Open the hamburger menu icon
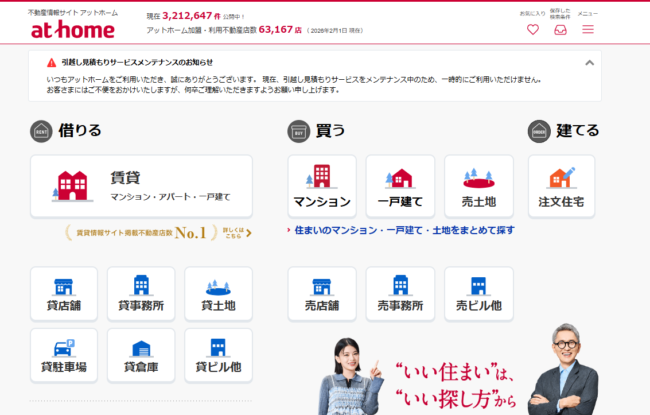650x415 pixels. pos(588,29)
